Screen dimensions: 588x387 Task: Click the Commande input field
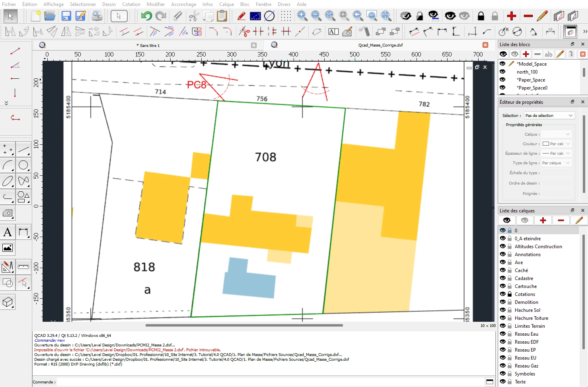click(x=270, y=382)
